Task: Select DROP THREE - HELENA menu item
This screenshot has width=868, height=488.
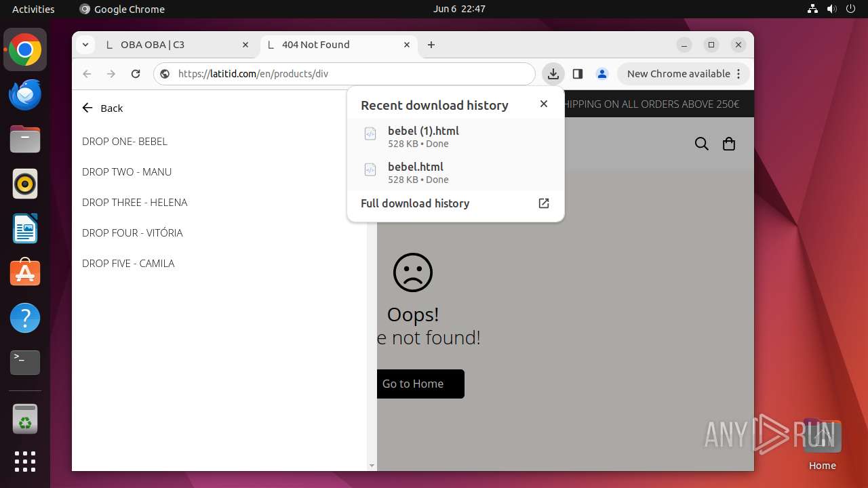Action: 134,203
